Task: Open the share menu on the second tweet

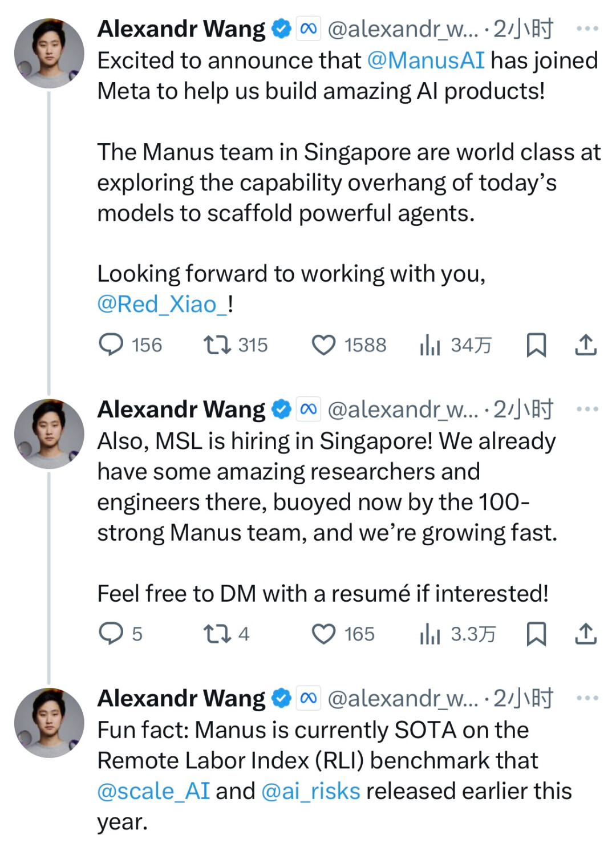Action: [586, 633]
